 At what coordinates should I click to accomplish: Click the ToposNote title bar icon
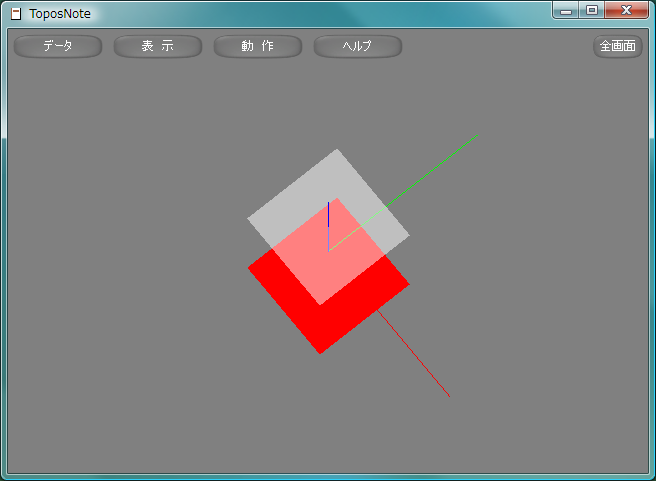click(16, 14)
